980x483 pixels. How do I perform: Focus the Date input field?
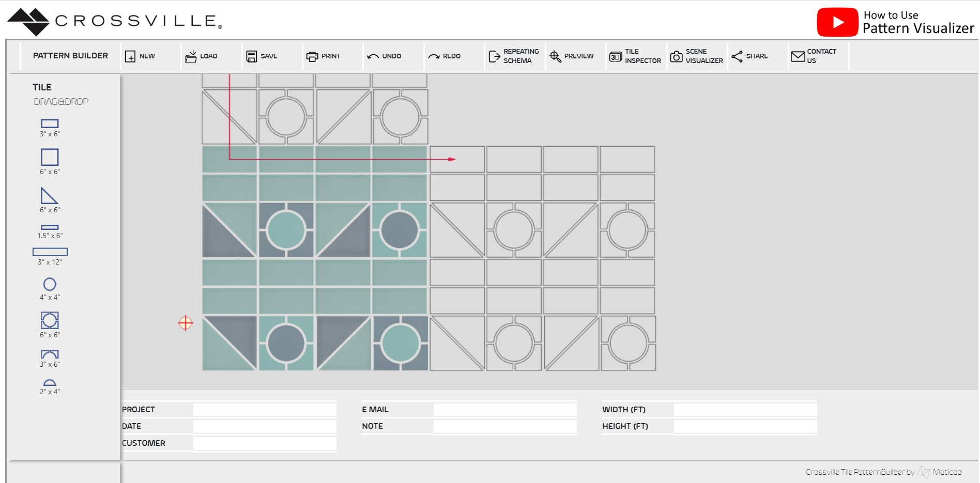[x=265, y=426]
